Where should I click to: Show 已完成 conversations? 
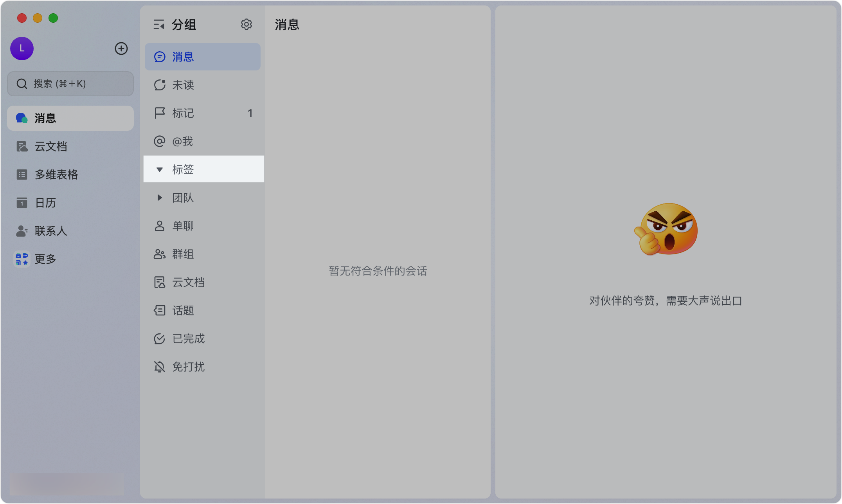pos(189,338)
